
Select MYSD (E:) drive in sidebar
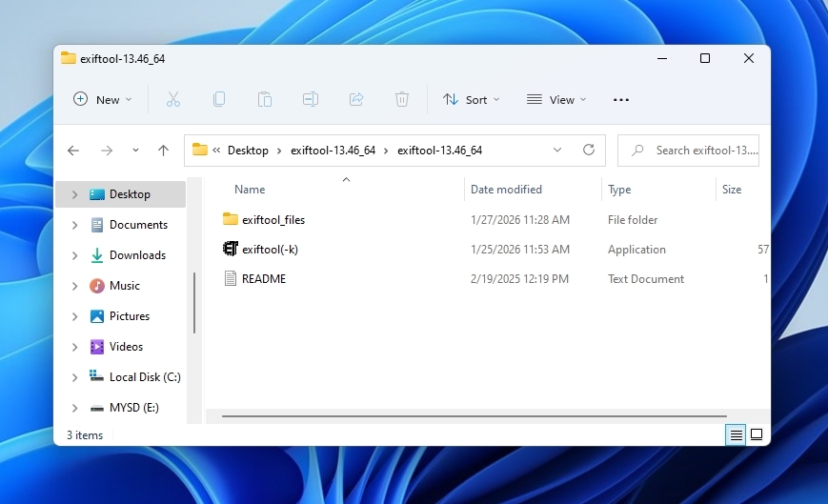click(134, 408)
